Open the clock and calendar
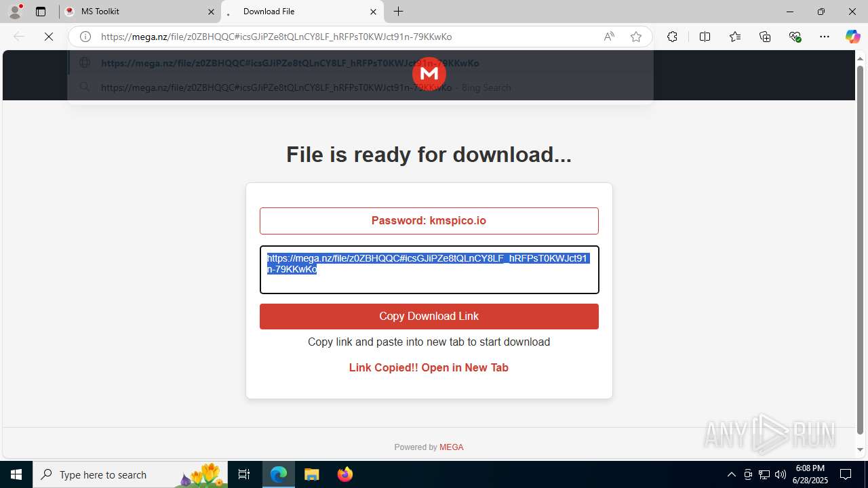Image resolution: width=868 pixels, height=488 pixels. point(811,474)
